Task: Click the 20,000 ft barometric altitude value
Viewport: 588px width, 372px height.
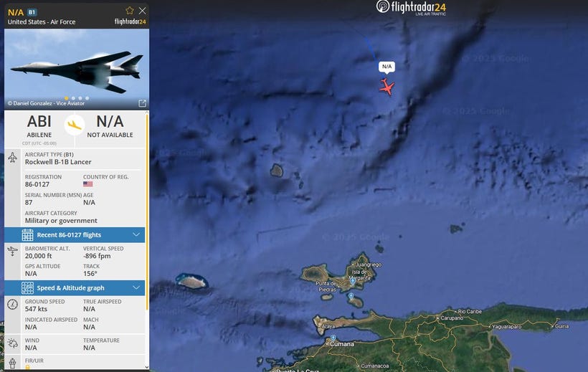Action: pos(38,256)
